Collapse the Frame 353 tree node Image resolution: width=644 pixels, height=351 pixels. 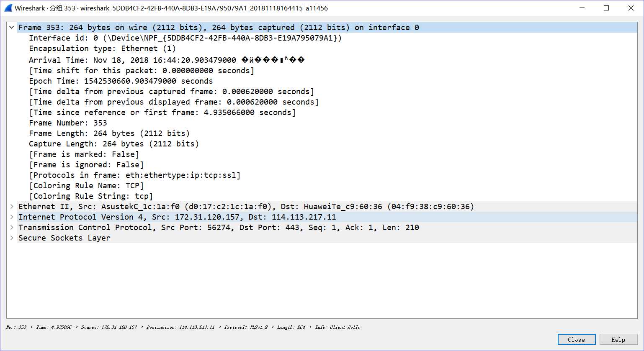12,28
